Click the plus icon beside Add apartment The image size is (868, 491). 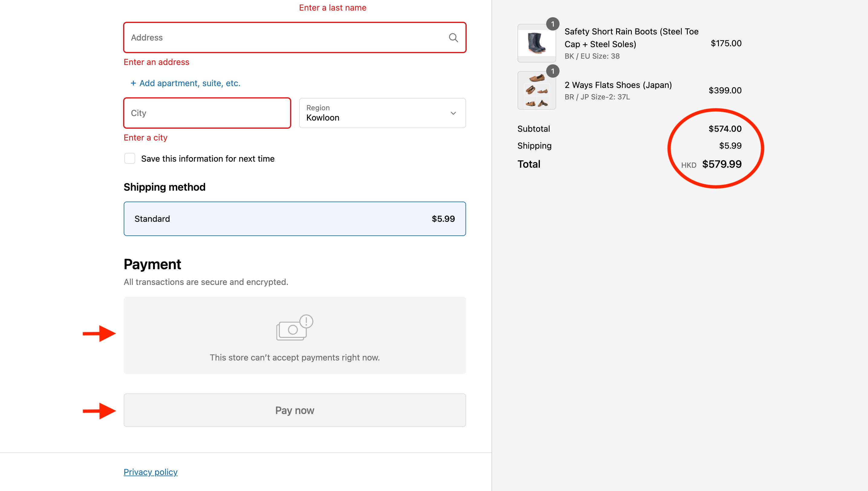coord(133,83)
